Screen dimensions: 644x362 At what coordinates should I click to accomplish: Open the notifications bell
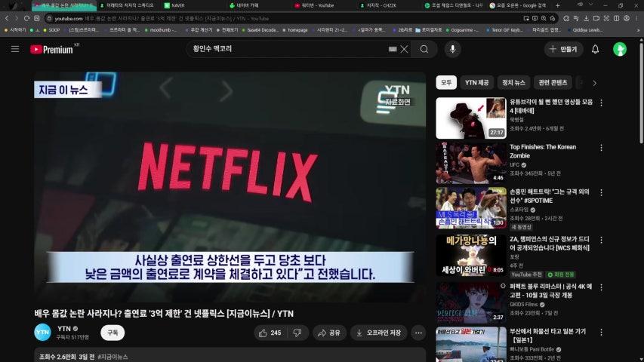(595, 49)
